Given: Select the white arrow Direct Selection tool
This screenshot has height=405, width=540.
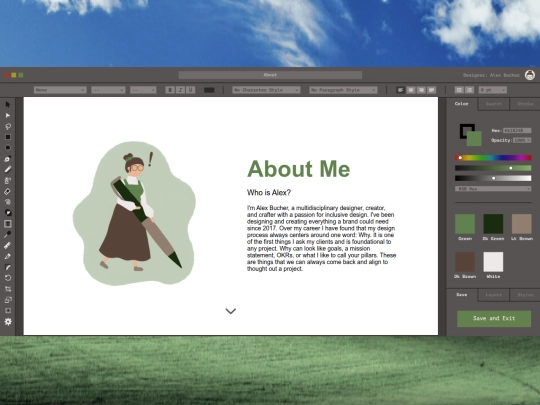Looking at the screenshot, I should click(x=8, y=115).
